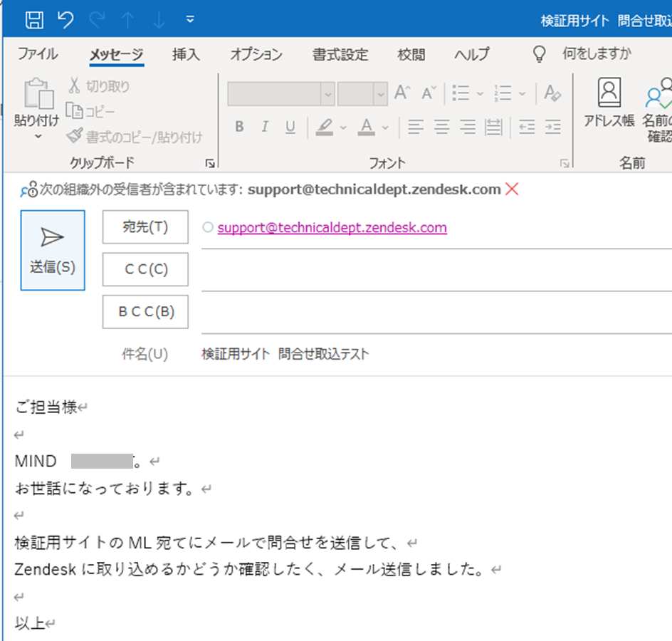Increase the paragraph indent

[552, 127]
